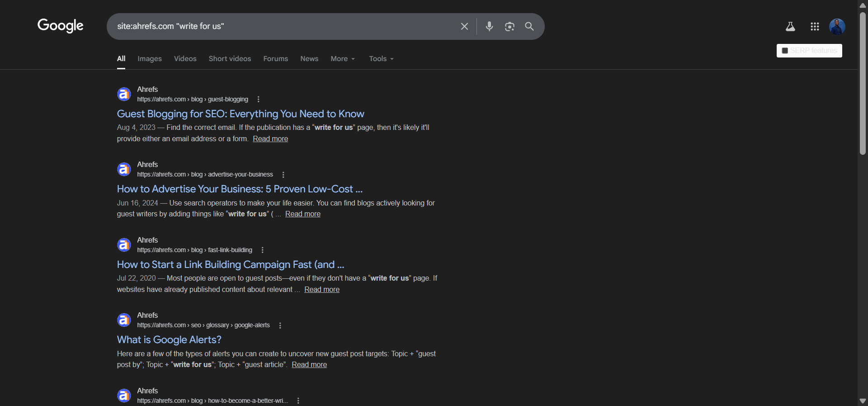Open the three-dot menu of the how-to-become-a-better-writer result

click(x=298, y=401)
